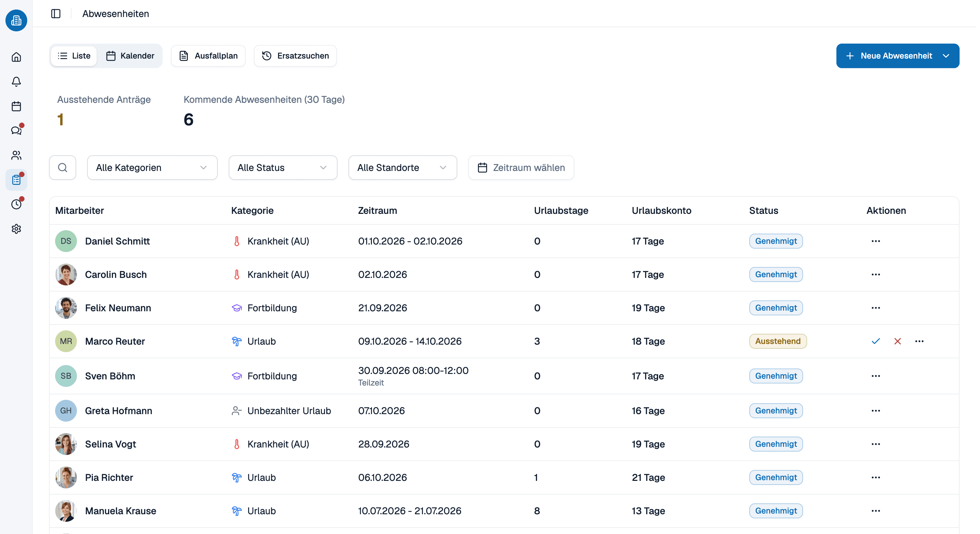Open the chat messages icon

tap(16, 131)
